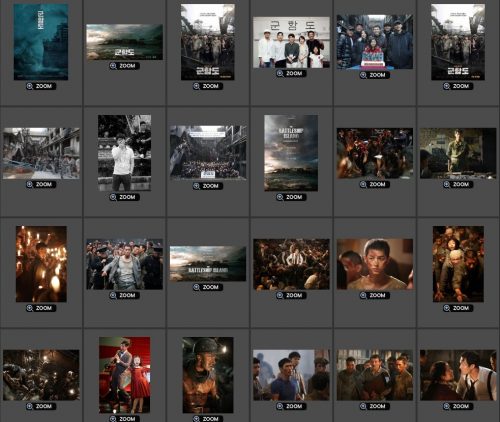Zoom the grey jacket man still

pos(124,295)
